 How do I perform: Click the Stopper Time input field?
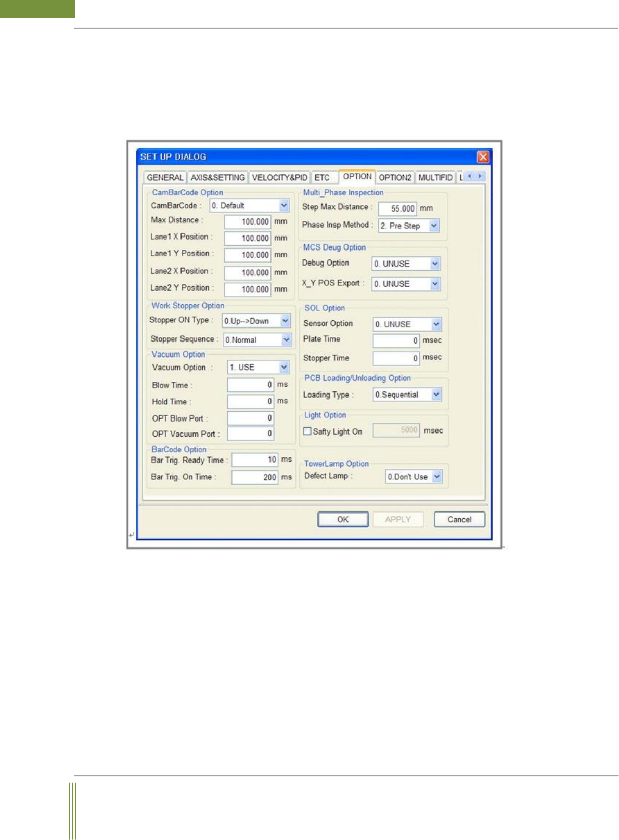[396, 358]
